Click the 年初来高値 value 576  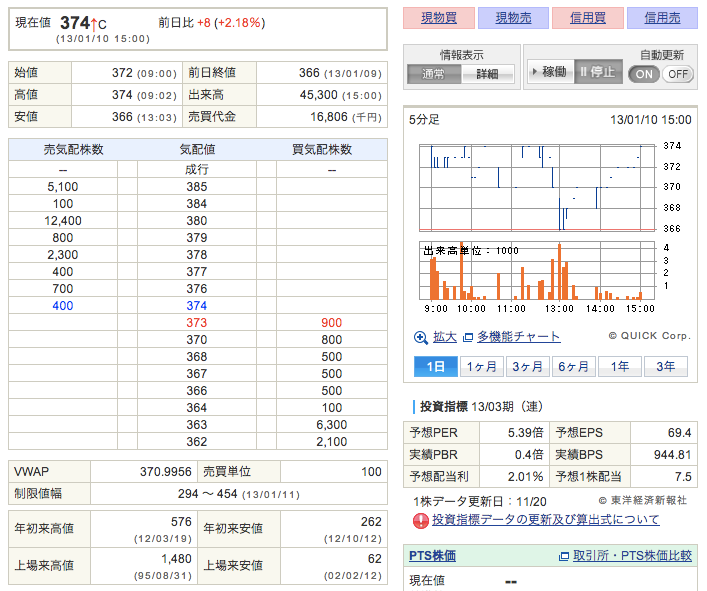click(x=181, y=522)
